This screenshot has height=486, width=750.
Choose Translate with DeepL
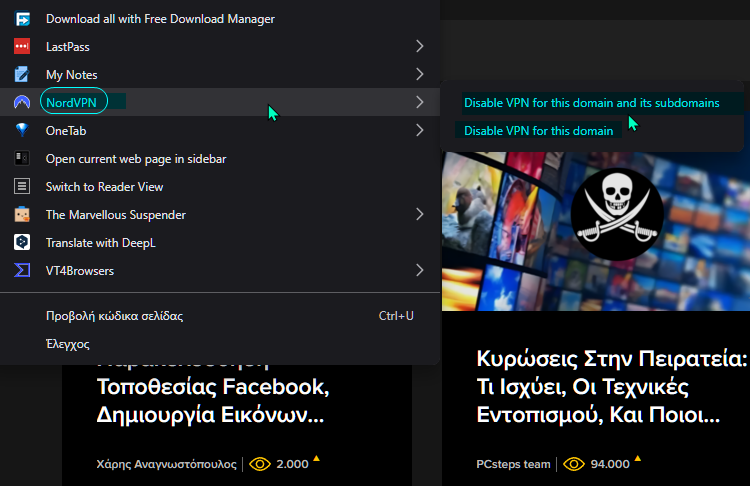tap(220, 242)
